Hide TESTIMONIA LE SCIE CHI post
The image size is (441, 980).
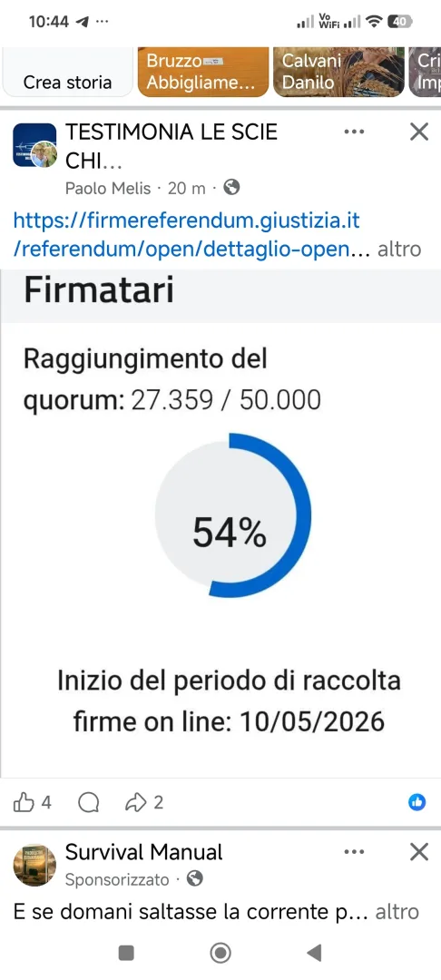(418, 132)
